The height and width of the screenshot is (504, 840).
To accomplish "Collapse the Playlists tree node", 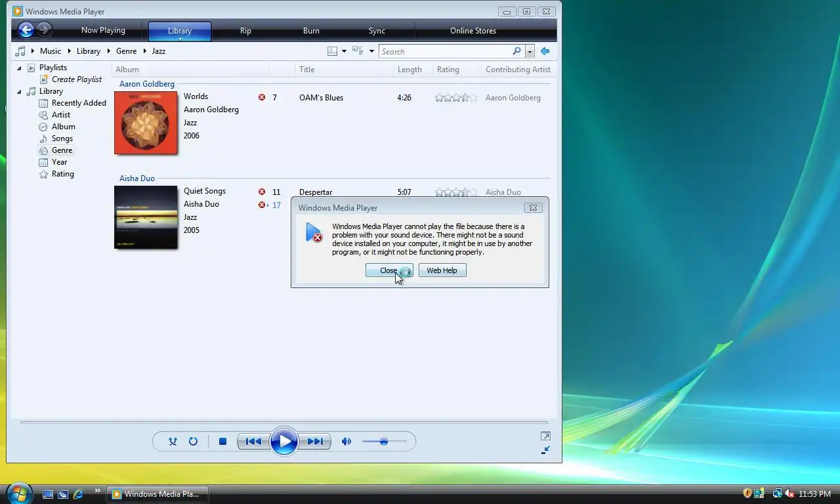I will point(19,68).
